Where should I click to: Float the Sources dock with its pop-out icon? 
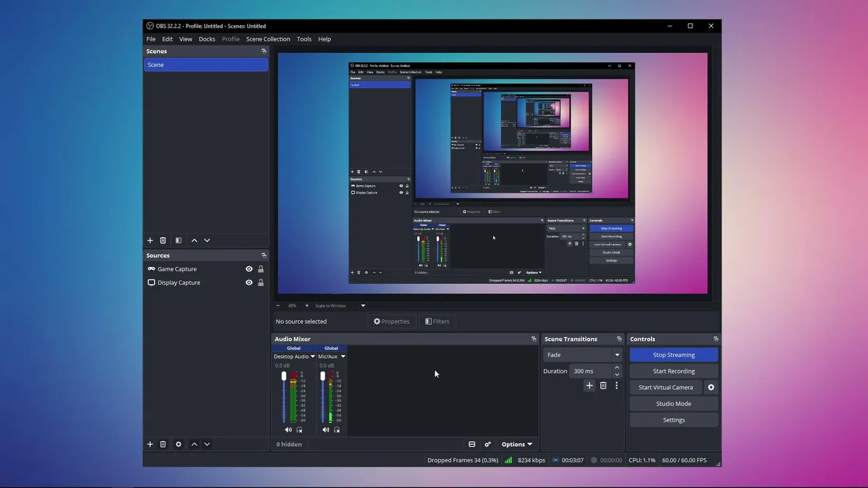[264, 255]
